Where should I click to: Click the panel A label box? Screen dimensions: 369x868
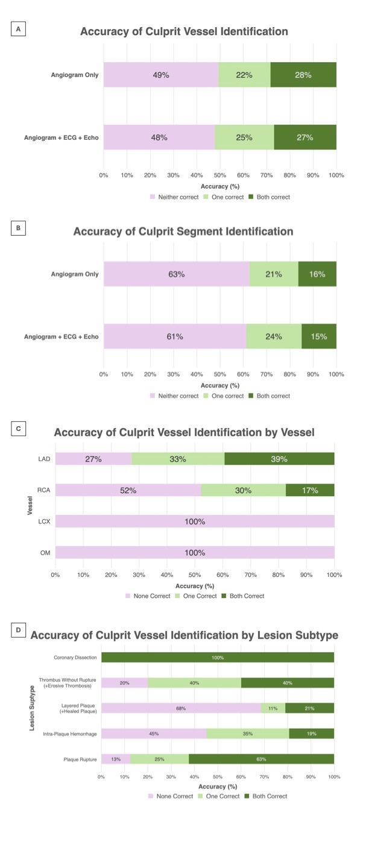coord(19,30)
